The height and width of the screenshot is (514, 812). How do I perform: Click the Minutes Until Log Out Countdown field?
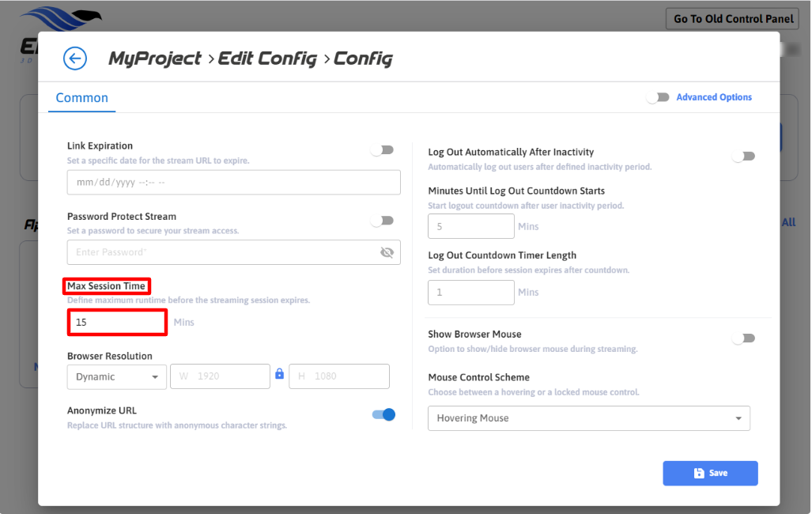pos(470,227)
